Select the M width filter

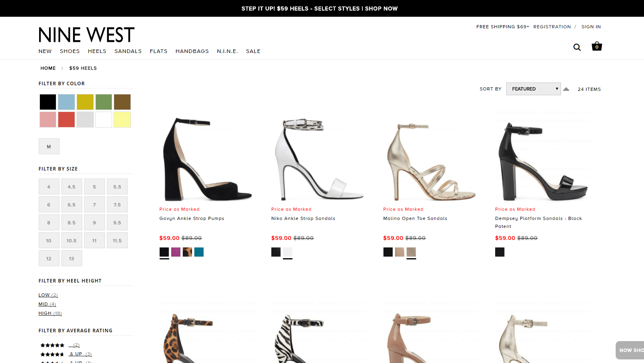pos(49,146)
